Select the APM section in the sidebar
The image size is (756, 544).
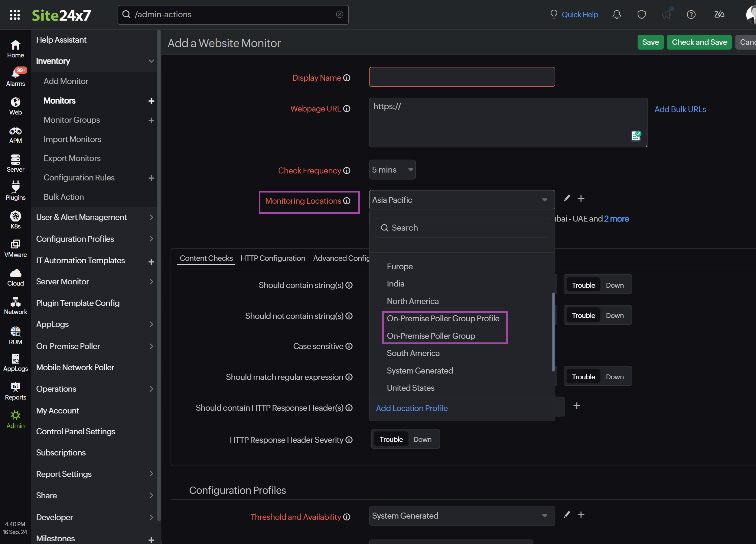coord(15,134)
